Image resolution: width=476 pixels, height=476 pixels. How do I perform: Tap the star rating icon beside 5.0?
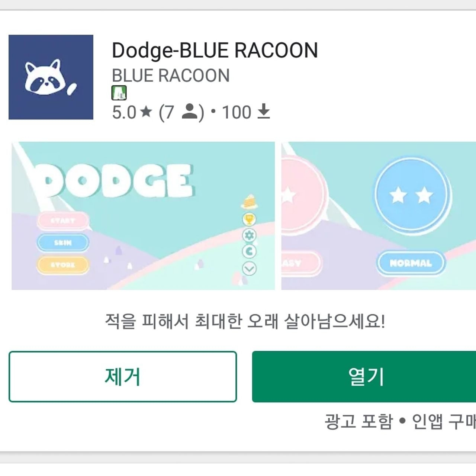point(146,111)
